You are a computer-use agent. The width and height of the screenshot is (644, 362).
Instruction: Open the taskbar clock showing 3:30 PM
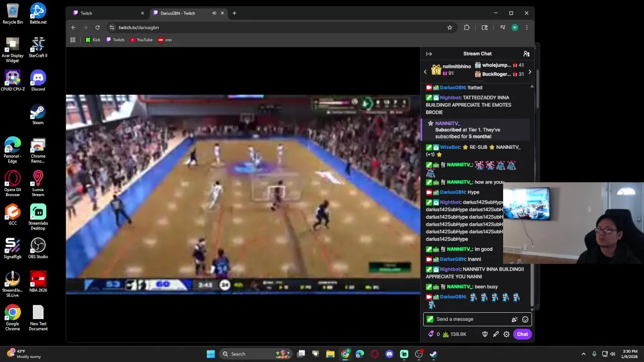(630, 354)
